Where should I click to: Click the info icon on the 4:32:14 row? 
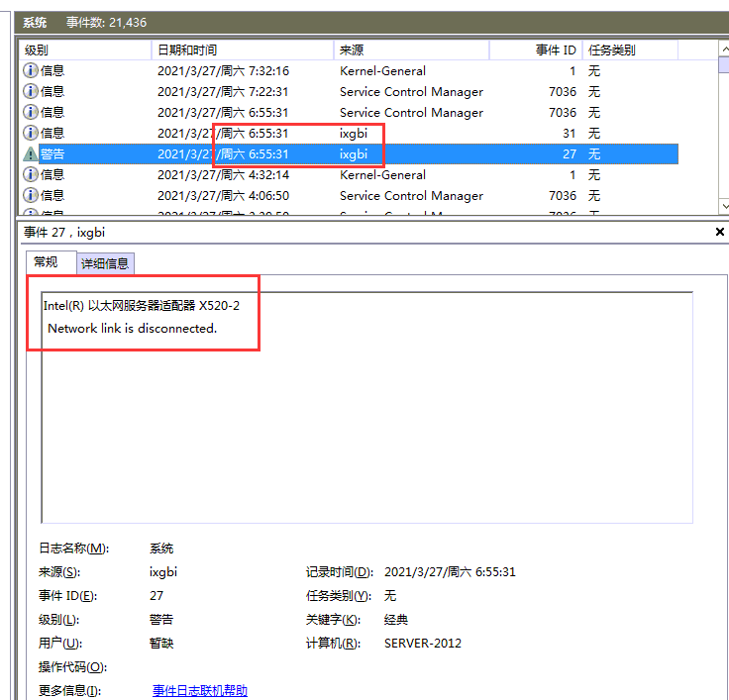coord(31,175)
